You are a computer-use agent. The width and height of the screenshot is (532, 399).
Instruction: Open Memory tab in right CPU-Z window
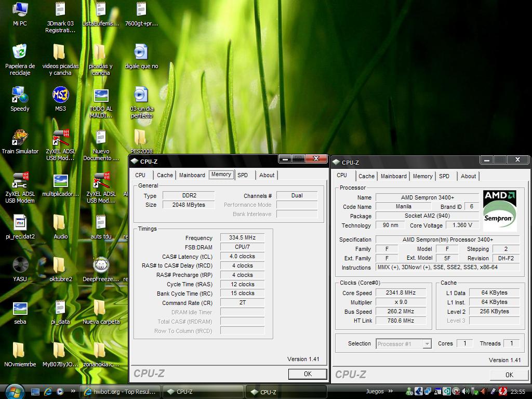[x=422, y=176]
